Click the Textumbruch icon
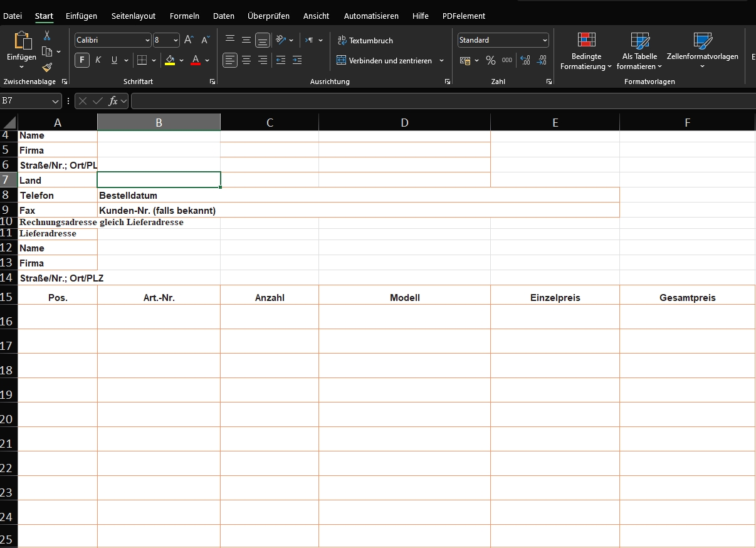This screenshot has height=548, width=756. [x=342, y=40]
